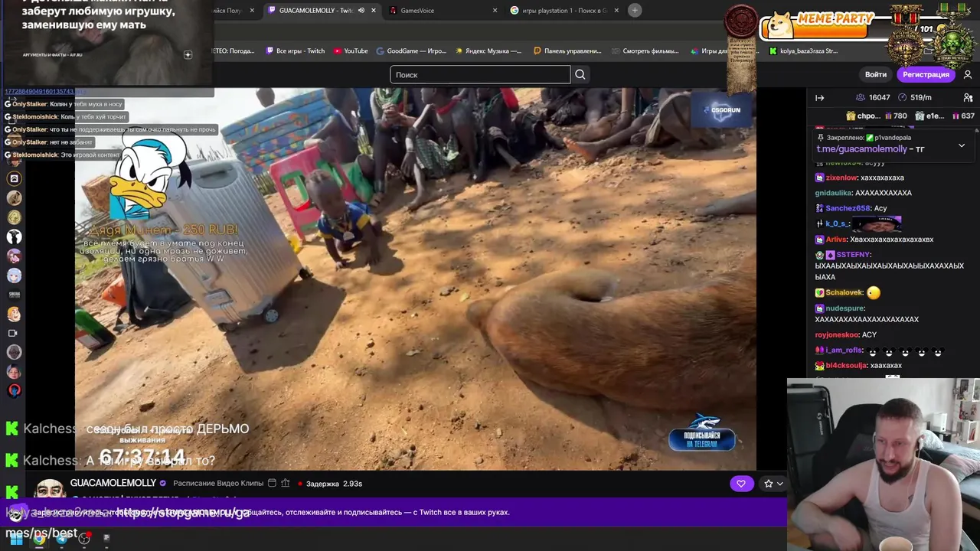Open Schalovek's chat username
Image resolution: width=980 pixels, height=551 pixels.
point(844,292)
